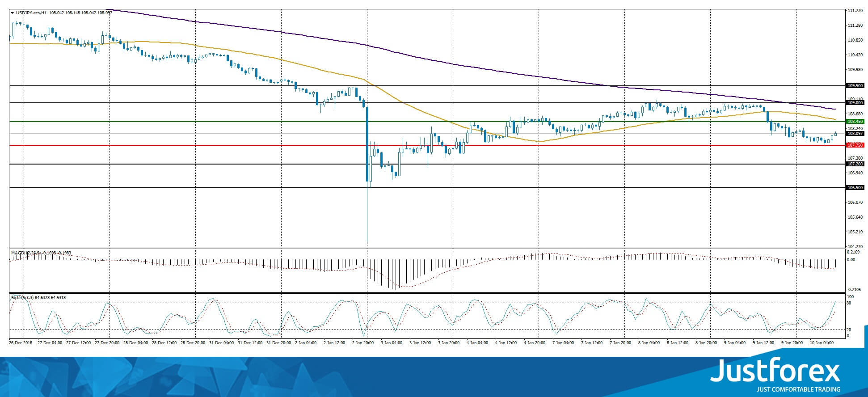Click the 10 Jan 04:00 time label

[x=822, y=343]
